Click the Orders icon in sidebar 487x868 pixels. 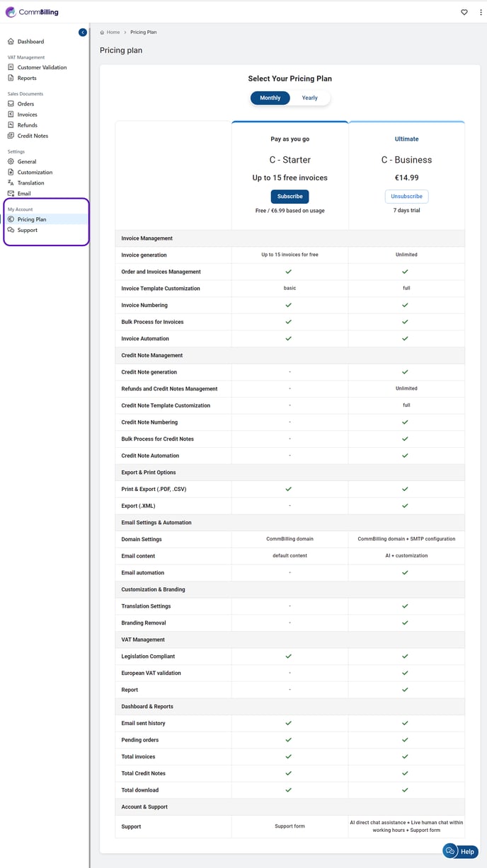pos(11,104)
